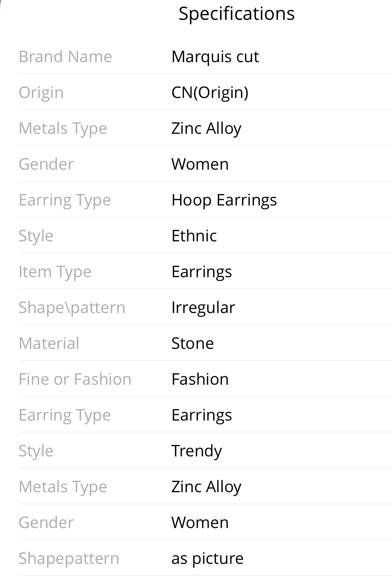Select the Women value above as picture
The image size is (392, 578).
[x=200, y=522]
